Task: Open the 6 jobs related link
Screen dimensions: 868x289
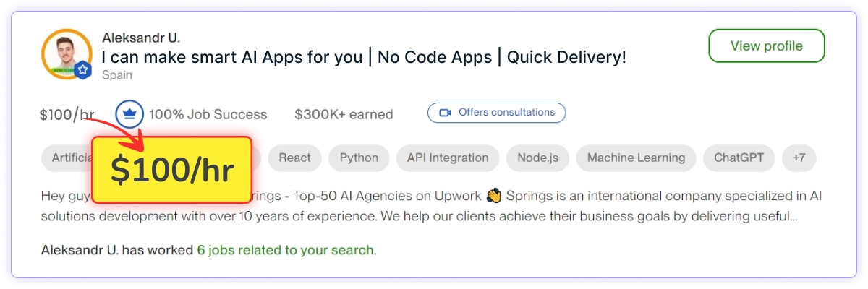Action: [285, 251]
